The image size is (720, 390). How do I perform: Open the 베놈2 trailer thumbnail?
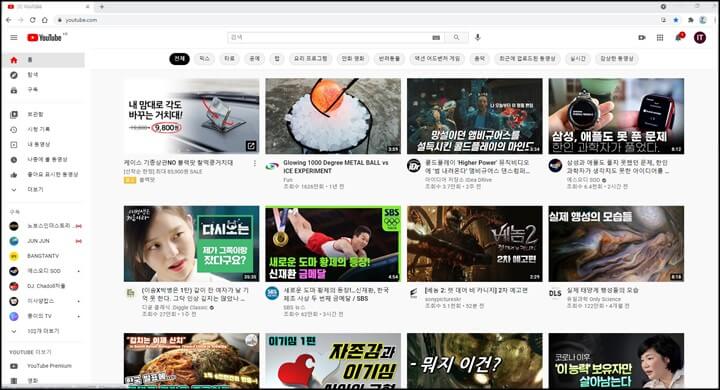click(474, 243)
